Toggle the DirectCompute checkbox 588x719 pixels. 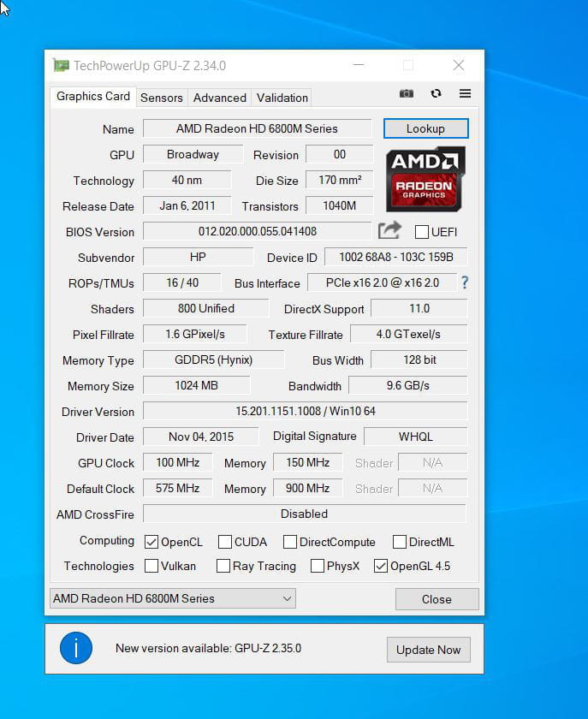coord(290,542)
